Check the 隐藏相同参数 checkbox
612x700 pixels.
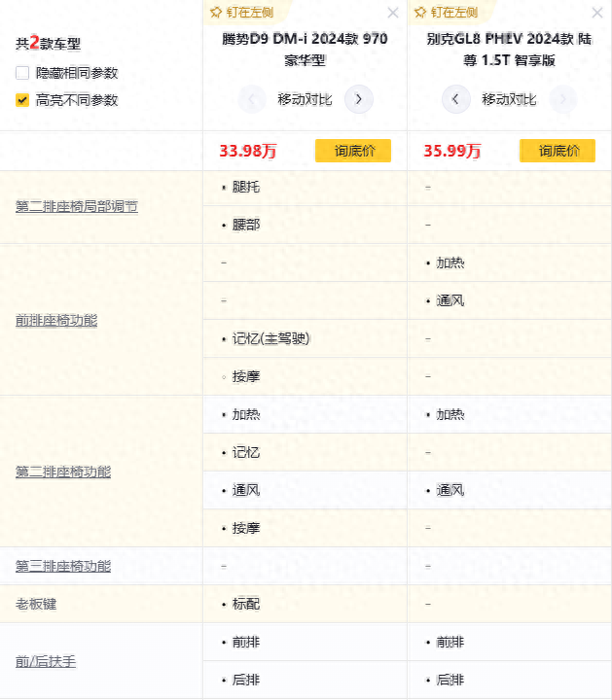pyautogui.click(x=22, y=73)
